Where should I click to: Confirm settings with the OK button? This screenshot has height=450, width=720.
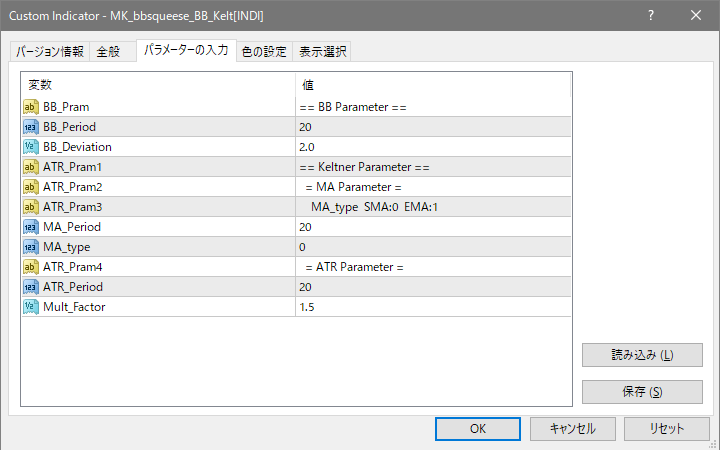pos(478,429)
